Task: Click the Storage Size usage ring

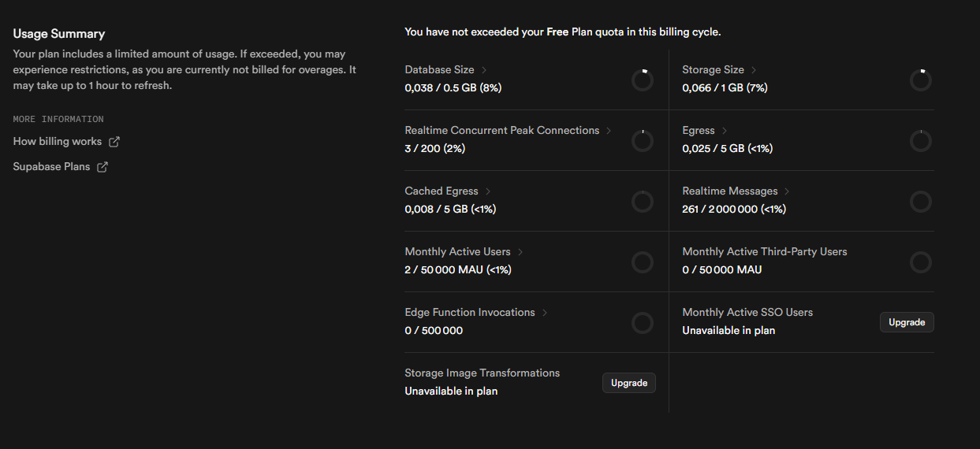Action: [x=920, y=80]
